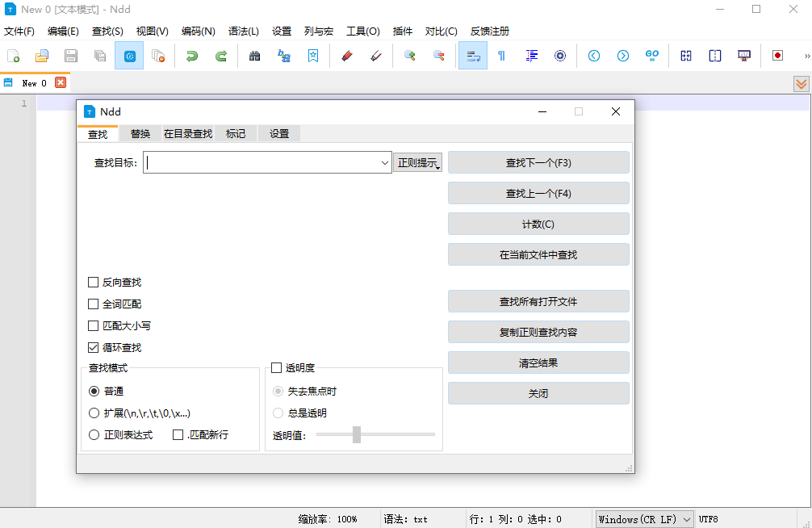Click the left arrow circle icon
The width and height of the screenshot is (812, 528).
[594, 56]
